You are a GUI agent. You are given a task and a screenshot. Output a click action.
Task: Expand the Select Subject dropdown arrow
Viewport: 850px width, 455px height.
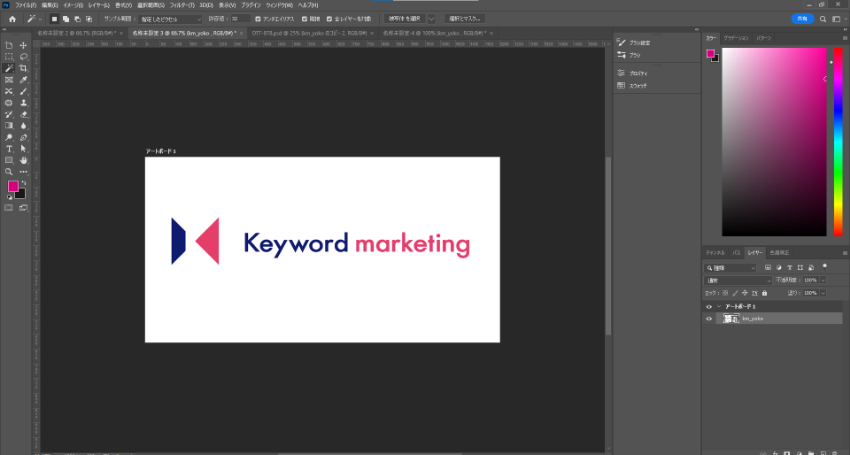[x=432, y=19]
